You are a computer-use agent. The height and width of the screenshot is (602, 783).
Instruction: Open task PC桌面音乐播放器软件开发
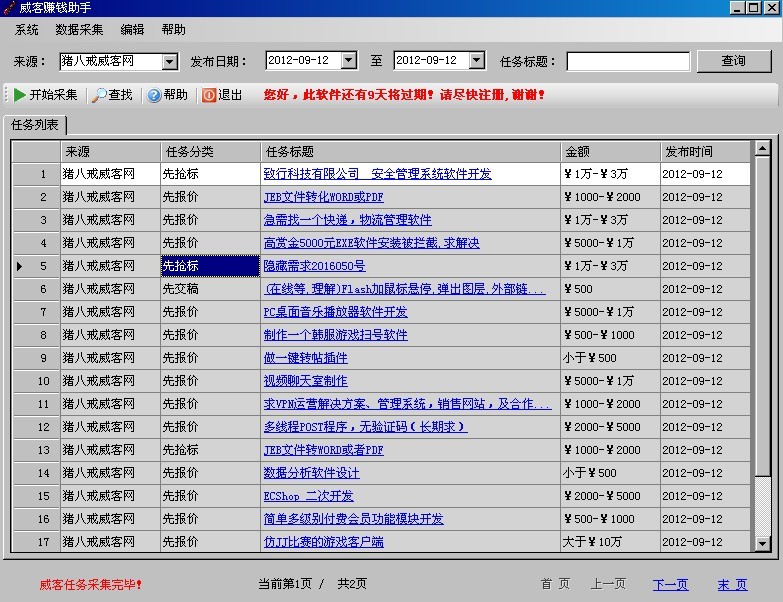[x=336, y=312]
